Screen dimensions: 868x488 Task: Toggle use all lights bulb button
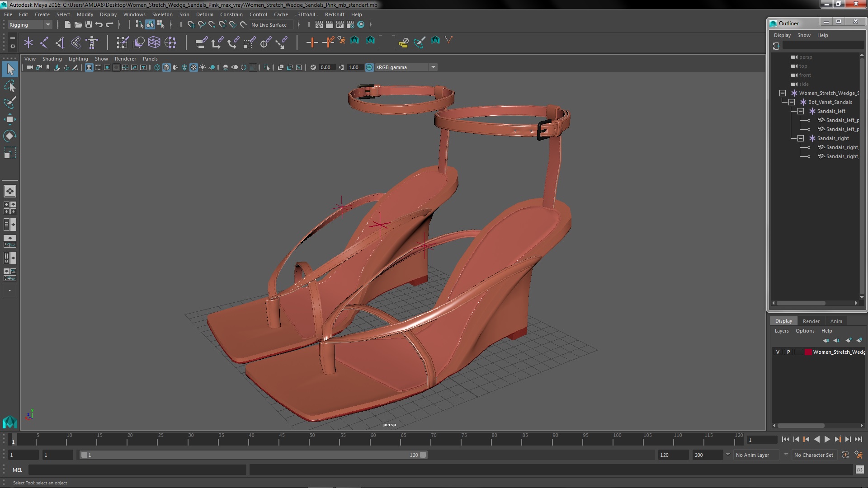click(x=203, y=67)
